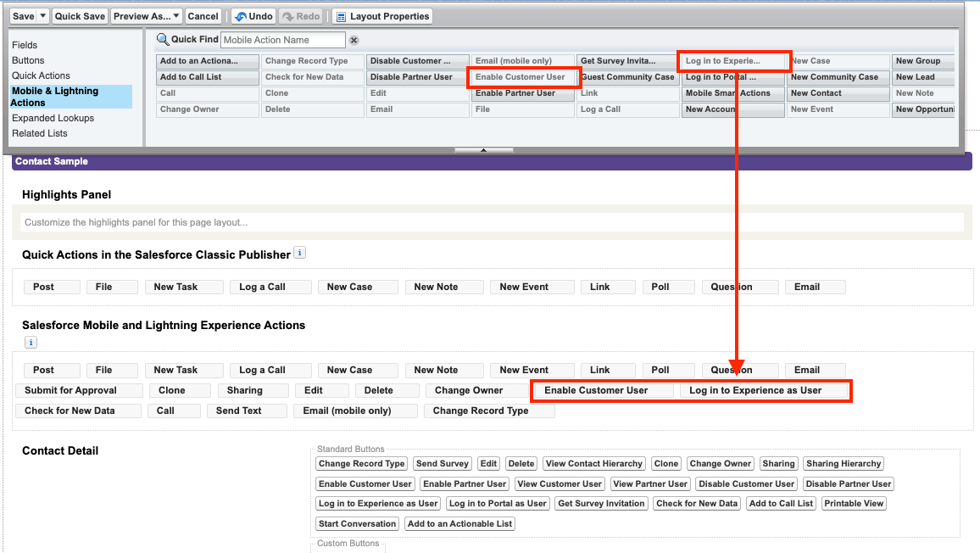
Task: Click the Poll action in Classic Publisher section
Action: [x=668, y=287]
